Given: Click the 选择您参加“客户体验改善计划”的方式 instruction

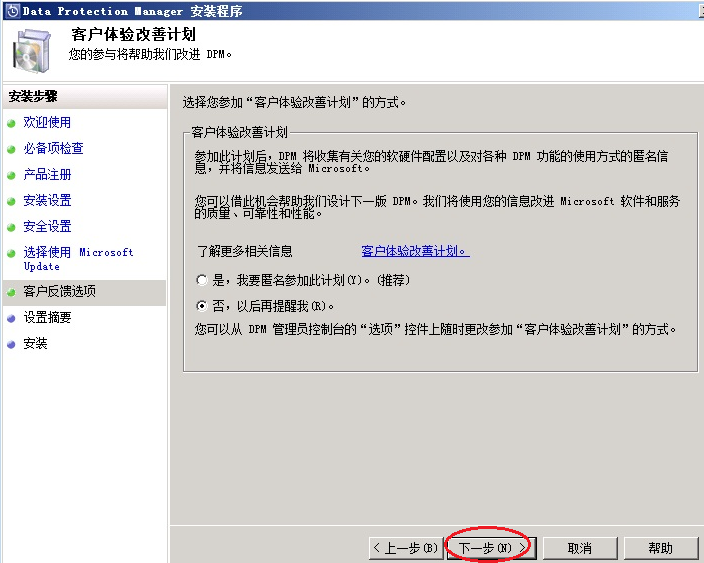Looking at the screenshot, I should click(x=294, y=102).
